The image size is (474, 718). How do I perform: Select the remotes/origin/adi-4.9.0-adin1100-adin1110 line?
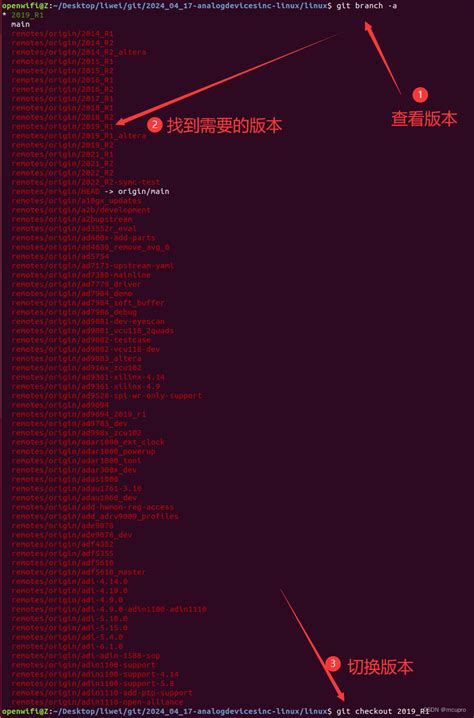[x=109, y=609]
